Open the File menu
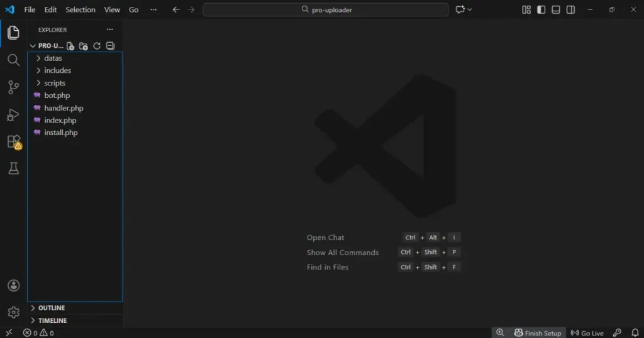The height and width of the screenshot is (338, 644). [30, 9]
